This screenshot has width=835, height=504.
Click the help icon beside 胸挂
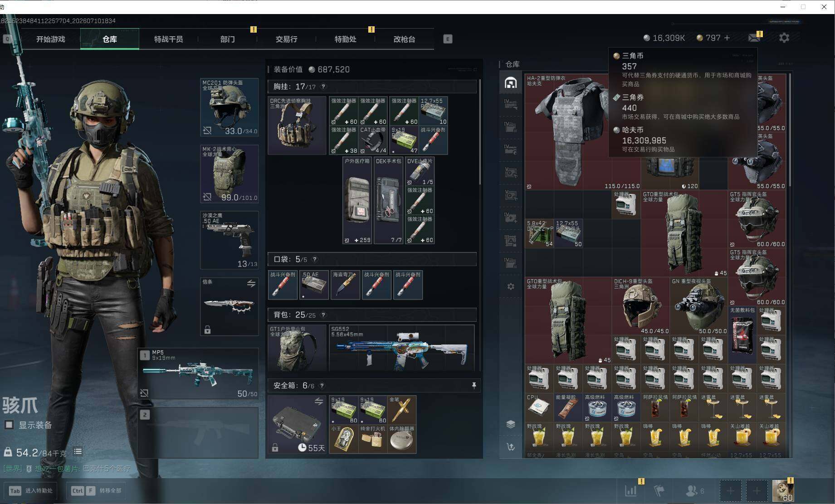click(323, 87)
